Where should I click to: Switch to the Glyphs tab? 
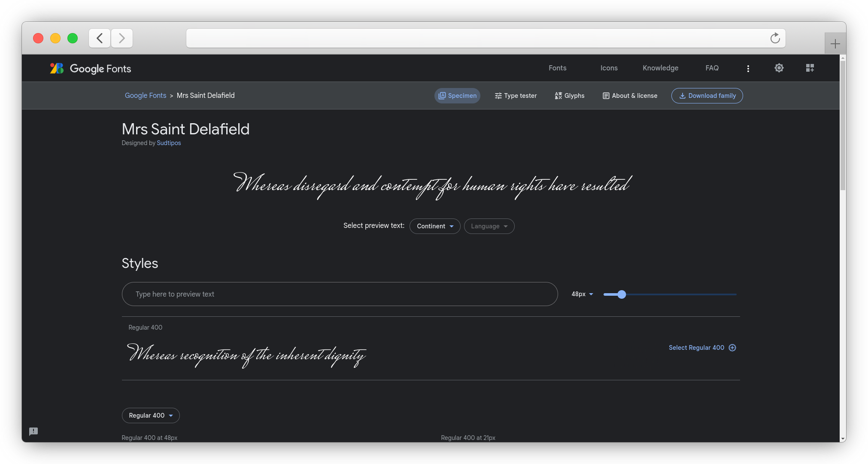tap(570, 96)
